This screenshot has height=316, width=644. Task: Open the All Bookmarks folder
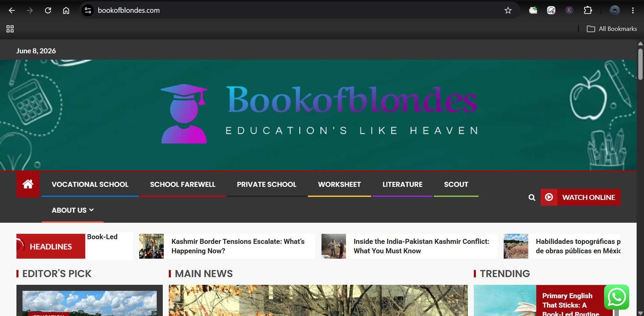612,29
